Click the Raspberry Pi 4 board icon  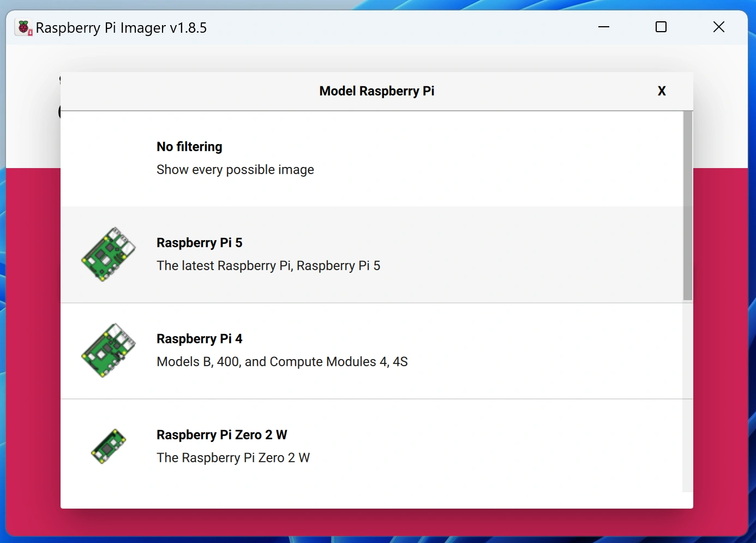pyautogui.click(x=108, y=350)
